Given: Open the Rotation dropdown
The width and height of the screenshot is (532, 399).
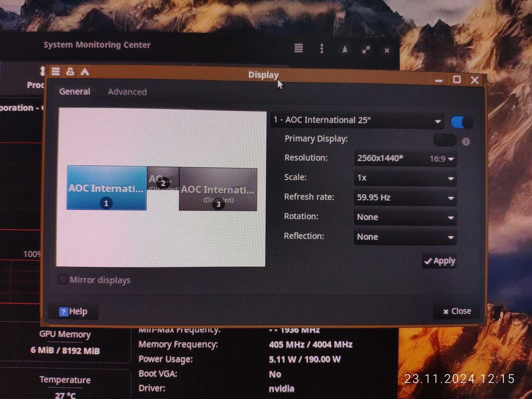Looking at the screenshot, I should coord(405,217).
